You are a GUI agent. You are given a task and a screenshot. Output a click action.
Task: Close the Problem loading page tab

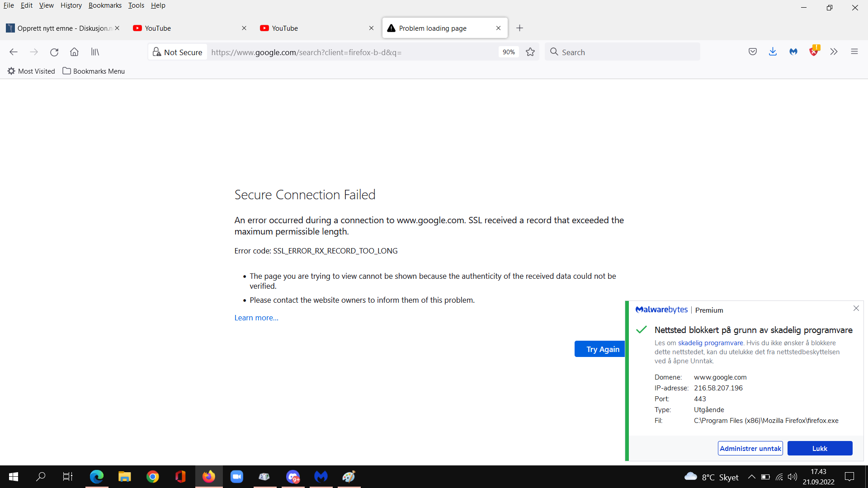pyautogui.click(x=499, y=28)
